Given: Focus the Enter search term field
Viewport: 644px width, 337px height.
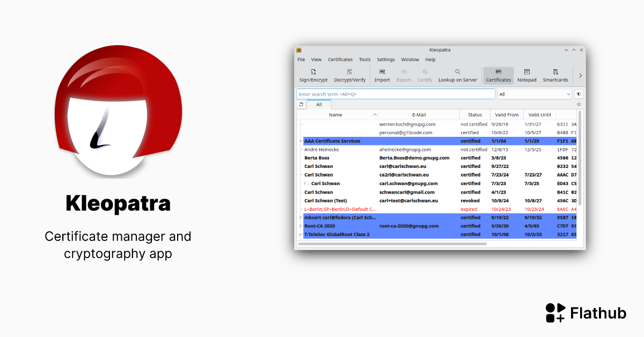Looking at the screenshot, I should [396, 94].
